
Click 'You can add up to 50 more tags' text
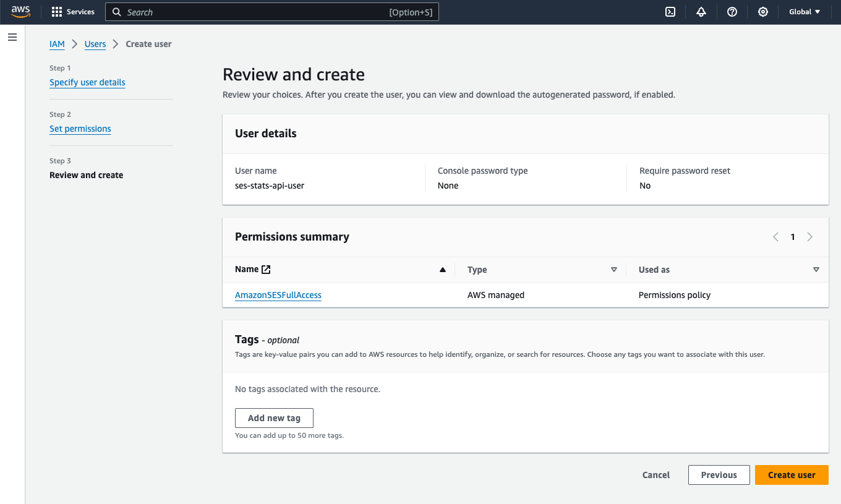click(x=289, y=435)
